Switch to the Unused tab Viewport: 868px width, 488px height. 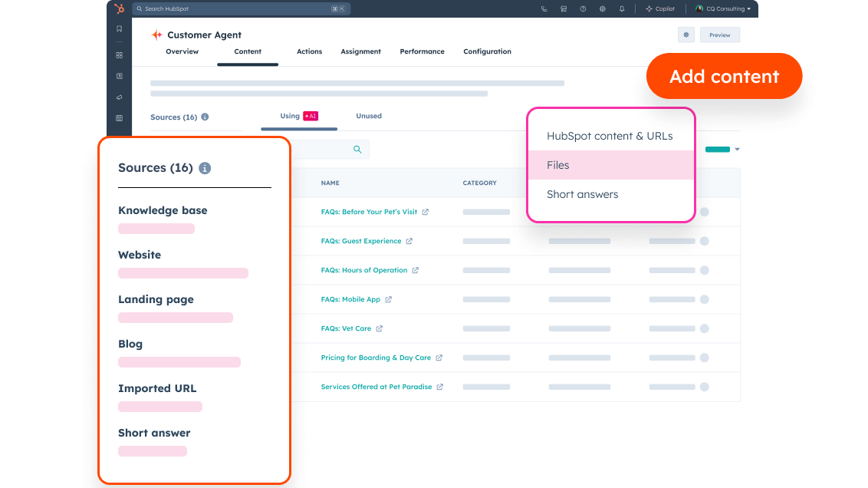point(369,116)
